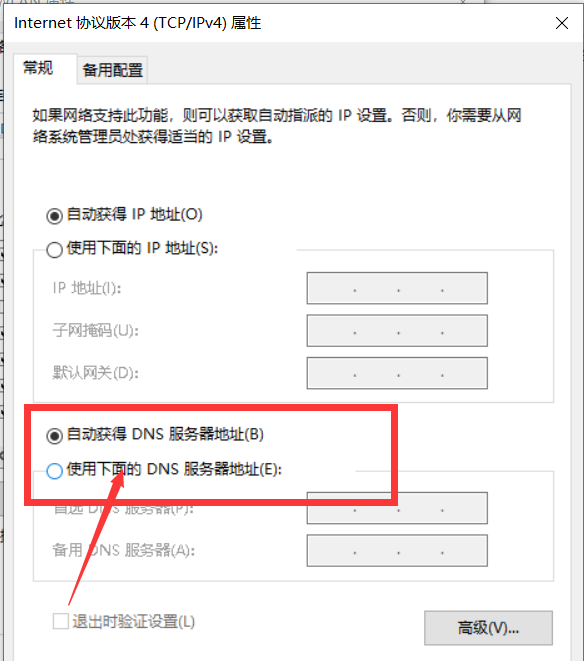This screenshot has width=587, height=661.
Task: Click the 默认网关 address field
Action: pos(397,373)
